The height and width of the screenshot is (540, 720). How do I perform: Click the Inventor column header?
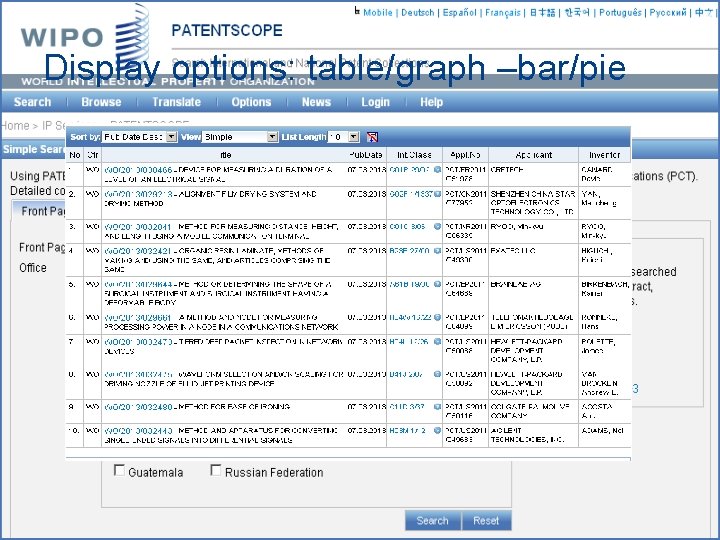[604, 155]
